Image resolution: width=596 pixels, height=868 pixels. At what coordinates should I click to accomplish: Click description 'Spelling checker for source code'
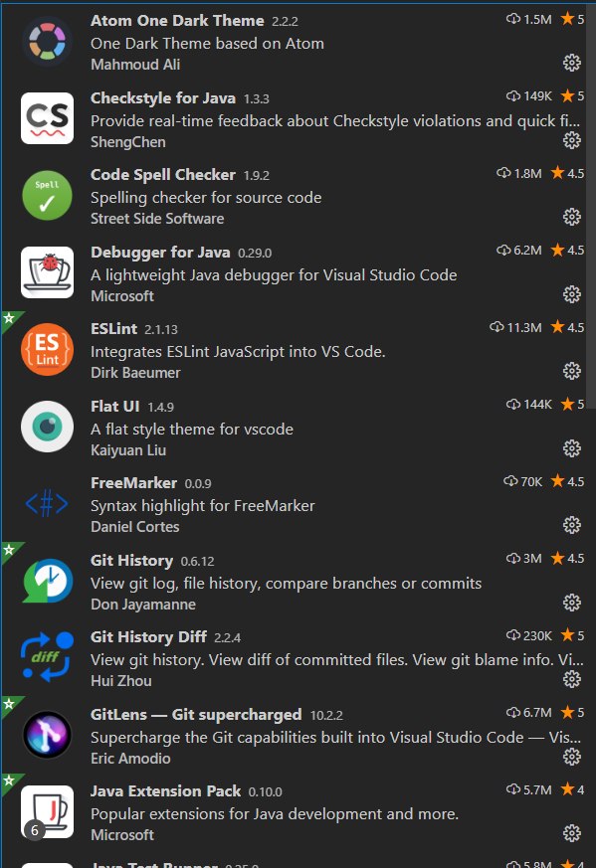click(x=206, y=198)
